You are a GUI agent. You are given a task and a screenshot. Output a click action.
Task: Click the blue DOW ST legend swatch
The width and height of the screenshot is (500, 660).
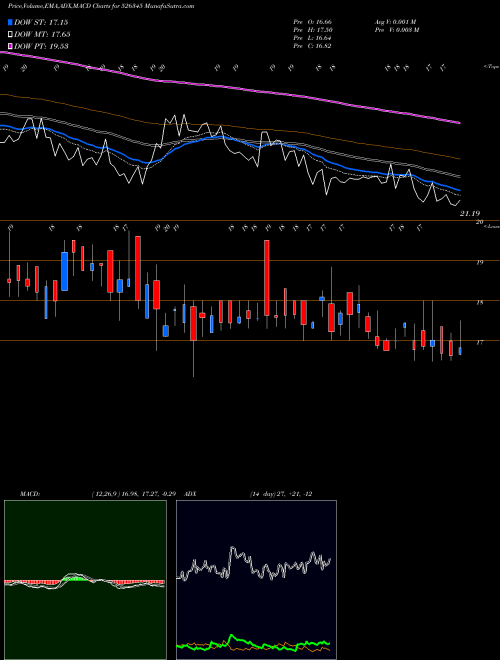click(11, 22)
